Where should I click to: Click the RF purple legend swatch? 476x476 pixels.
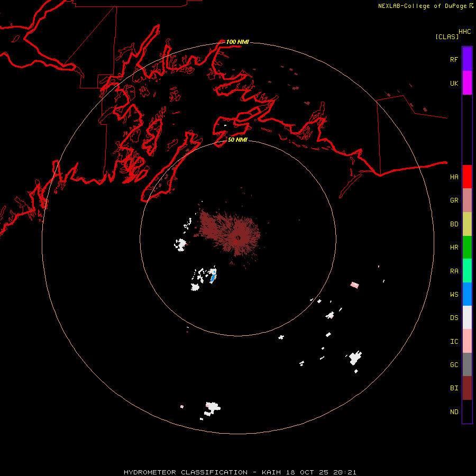pos(467,59)
